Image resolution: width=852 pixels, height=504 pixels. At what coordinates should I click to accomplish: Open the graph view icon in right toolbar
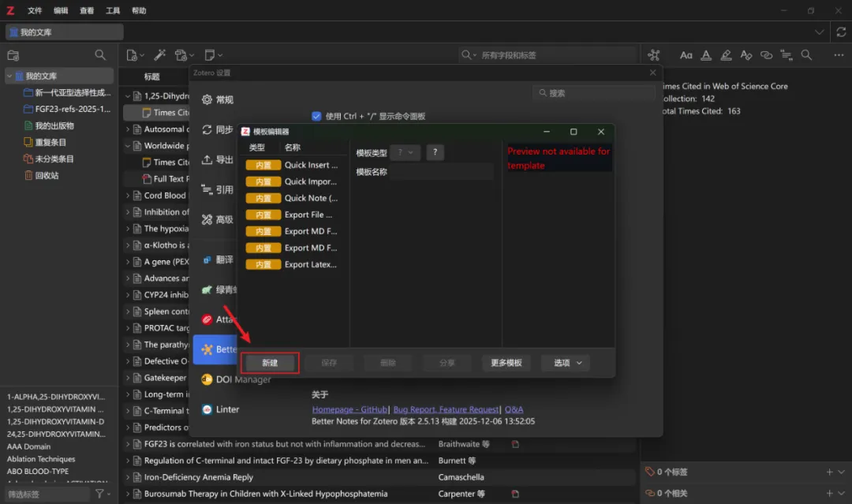[654, 55]
